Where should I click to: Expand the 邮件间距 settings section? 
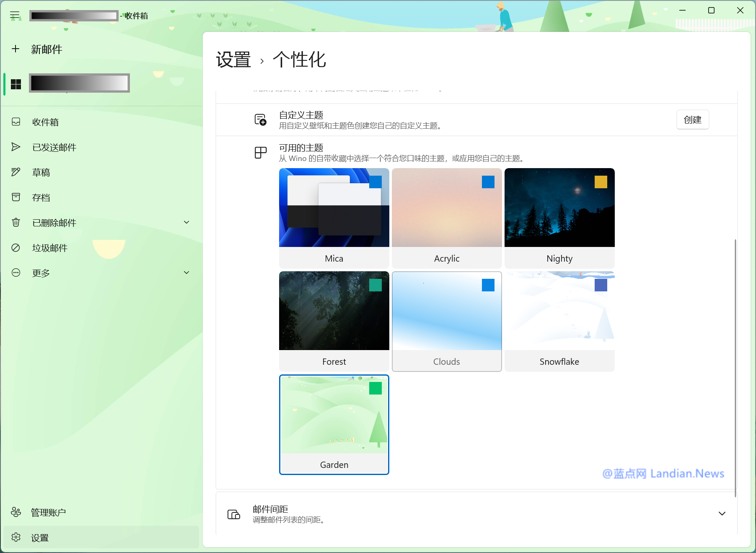pyautogui.click(x=722, y=514)
